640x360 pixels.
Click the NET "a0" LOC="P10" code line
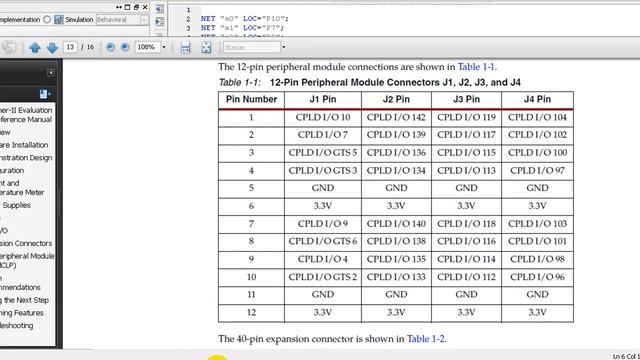244,18
